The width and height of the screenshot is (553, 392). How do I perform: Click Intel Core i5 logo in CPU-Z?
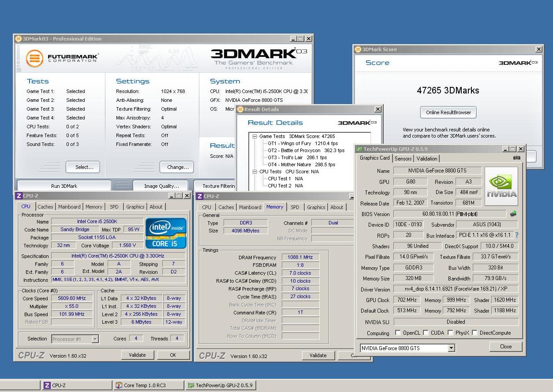tap(166, 233)
